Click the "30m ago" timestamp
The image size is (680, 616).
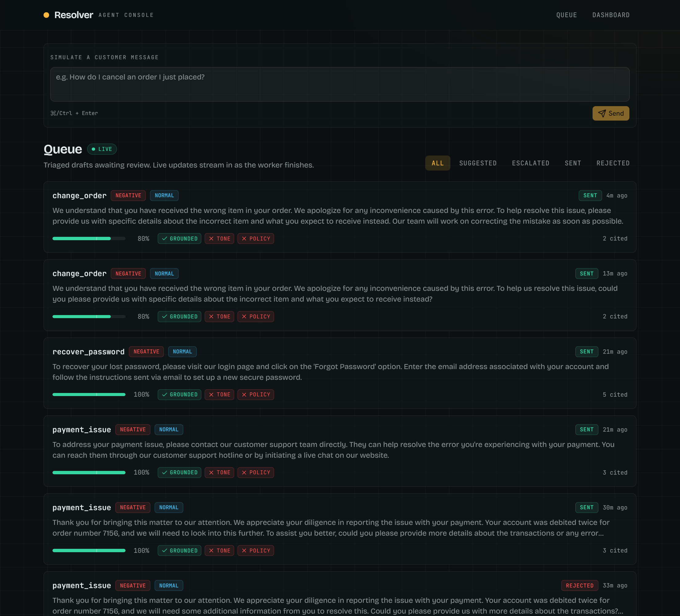pyautogui.click(x=615, y=507)
